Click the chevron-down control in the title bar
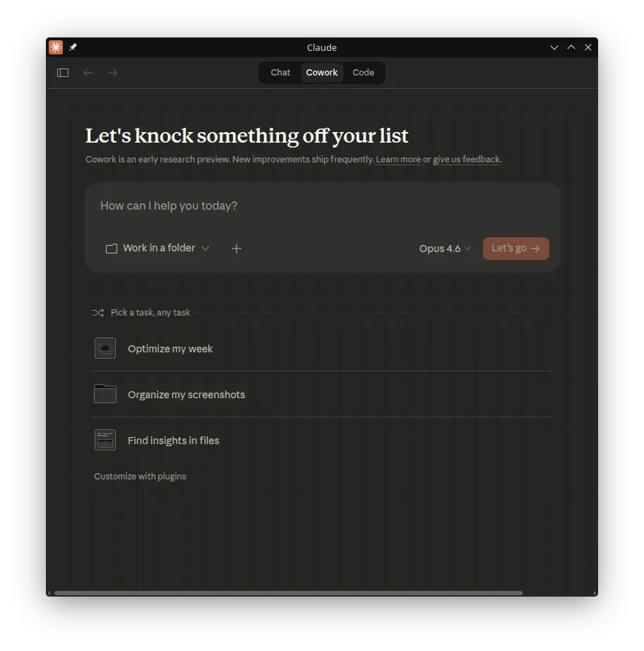The height and width of the screenshot is (651, 644). (x=554, y=47)
